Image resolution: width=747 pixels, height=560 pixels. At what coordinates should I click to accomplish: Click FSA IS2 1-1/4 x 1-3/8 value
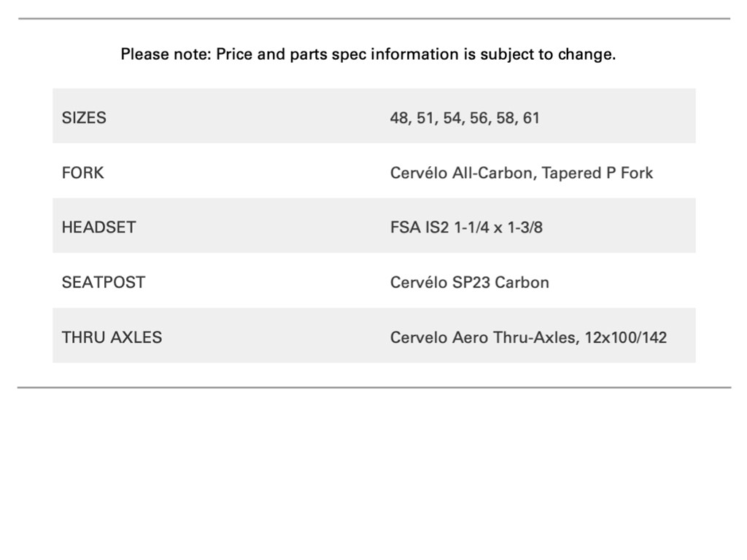[466, 227]
